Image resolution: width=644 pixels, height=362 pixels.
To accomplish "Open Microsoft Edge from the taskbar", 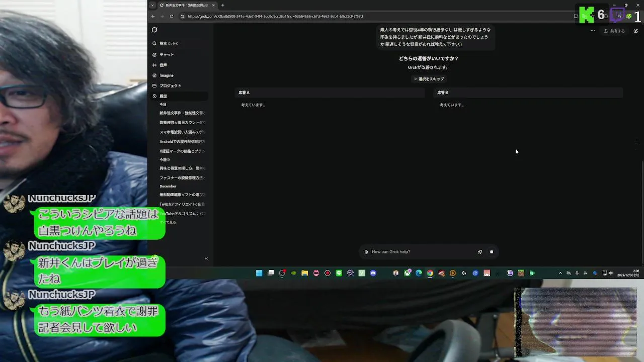I will click(x=419, y=273).
